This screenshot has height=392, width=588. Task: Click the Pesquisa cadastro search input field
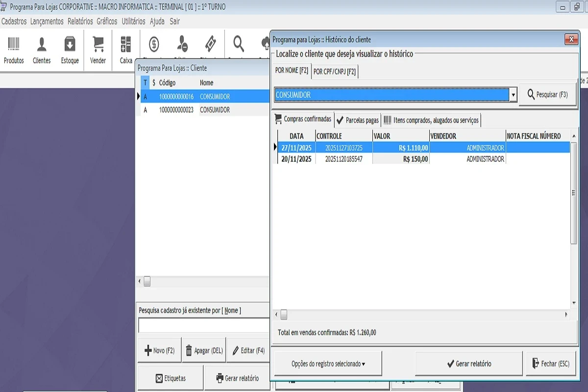(x=204, y=325)
